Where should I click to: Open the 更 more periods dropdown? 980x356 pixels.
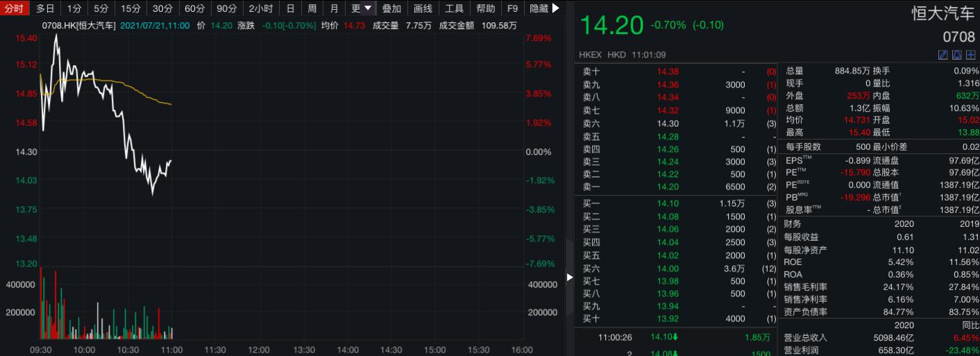tap(362, 8)
